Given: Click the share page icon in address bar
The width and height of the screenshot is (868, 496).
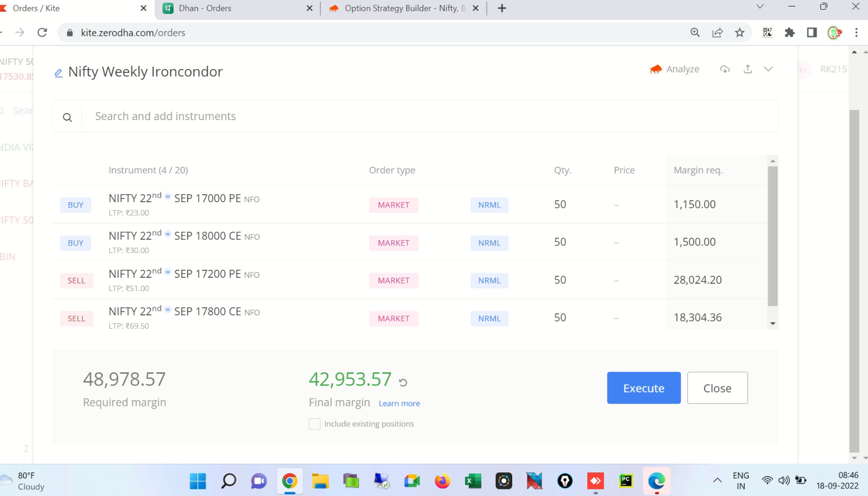Looking at the screenshot, I should pos(717,33).
